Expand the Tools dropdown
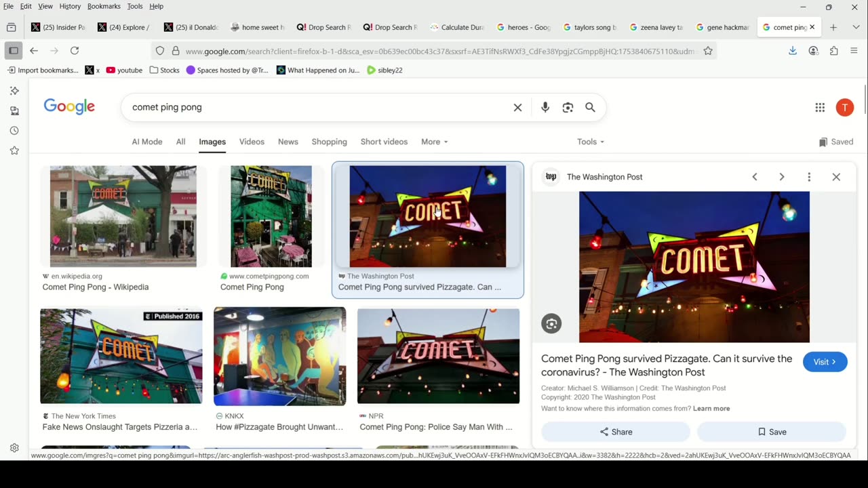Viewport: 868px width, 488px height. 591,142
